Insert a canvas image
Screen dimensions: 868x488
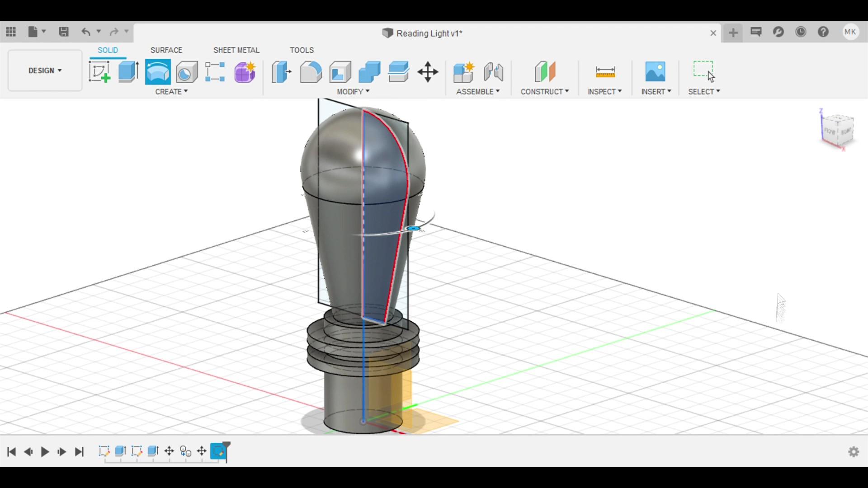click(x=656, y=71)
